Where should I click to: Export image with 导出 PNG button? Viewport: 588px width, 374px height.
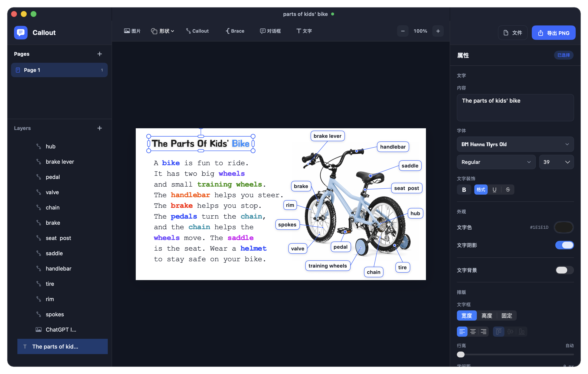(x=554, y=33)
